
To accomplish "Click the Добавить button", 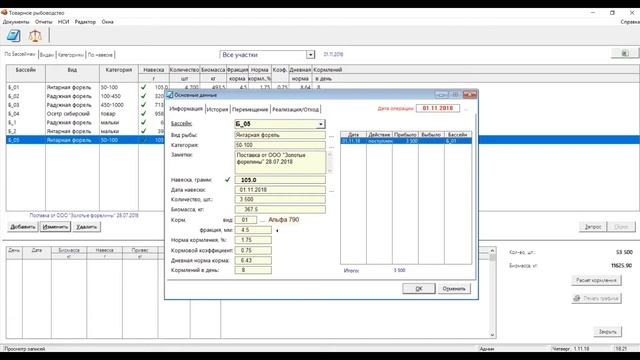I will point(23,227).
